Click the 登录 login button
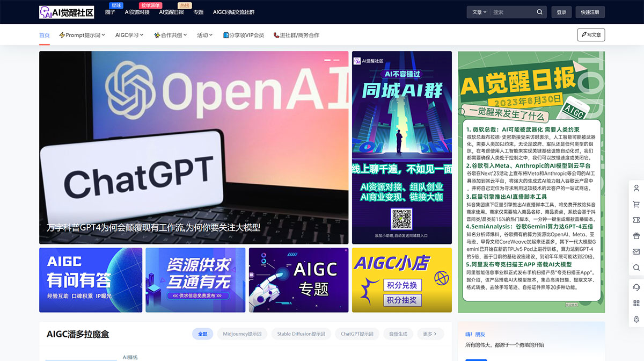This screenshot has width=644, height=361. pos(561,11)
